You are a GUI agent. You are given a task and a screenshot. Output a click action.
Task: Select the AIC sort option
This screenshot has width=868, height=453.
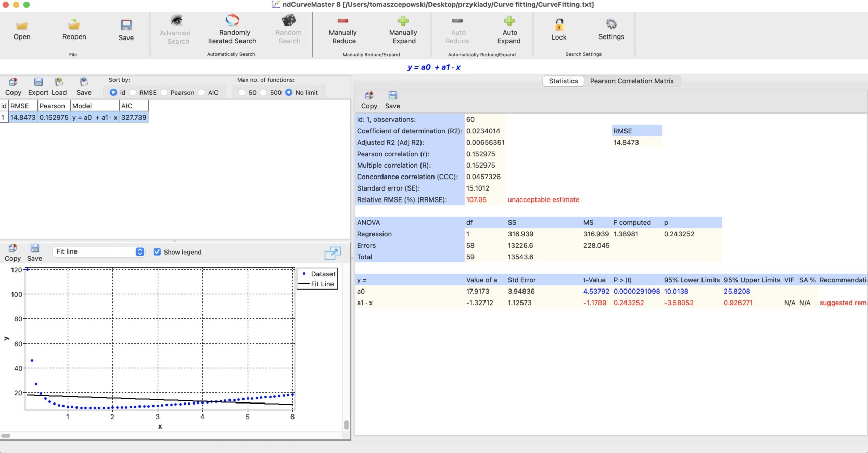(202, 93)
